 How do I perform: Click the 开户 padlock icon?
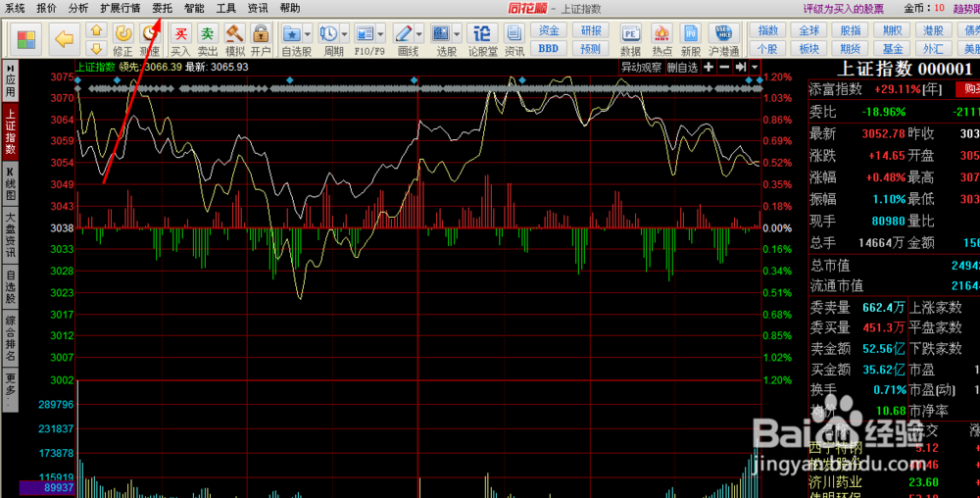[x=261, y=40]
